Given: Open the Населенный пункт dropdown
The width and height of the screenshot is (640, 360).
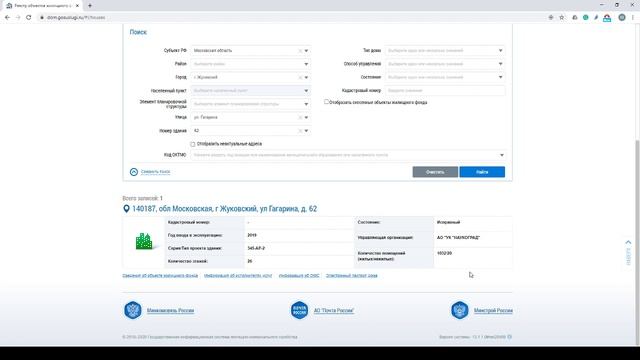Looking at the screenshot, I should 306,91.
